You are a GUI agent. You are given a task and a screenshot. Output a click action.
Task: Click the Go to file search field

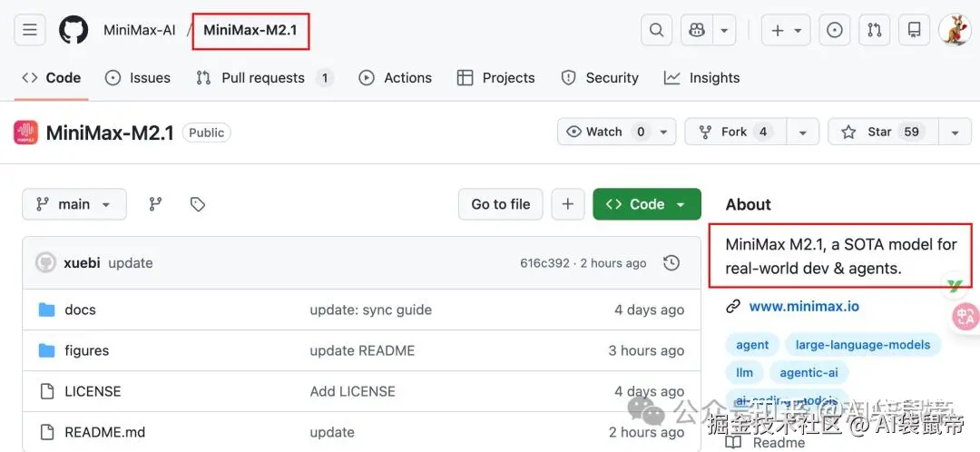[501, 204]
